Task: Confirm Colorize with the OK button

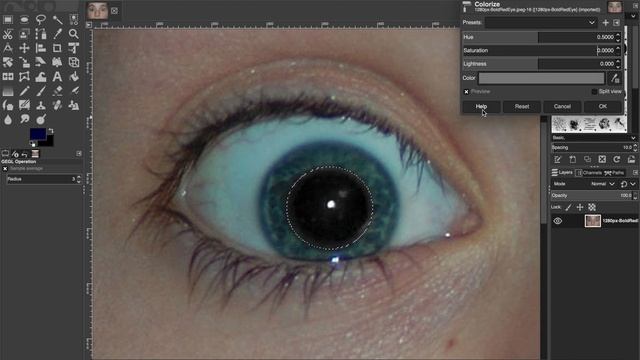Action: pyautogui.click(x=602, y=107)
